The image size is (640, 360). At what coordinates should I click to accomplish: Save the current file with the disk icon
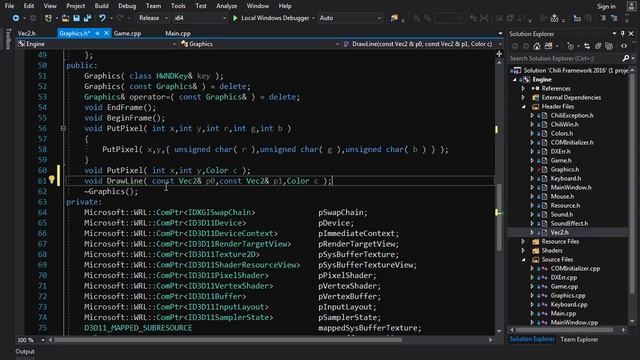pos(76,18)
